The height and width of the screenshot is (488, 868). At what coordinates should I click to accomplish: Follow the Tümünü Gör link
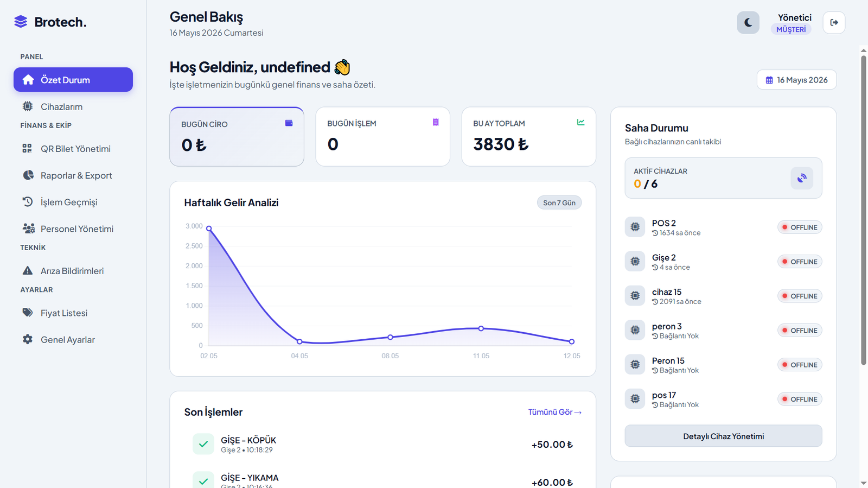point(554,412)
